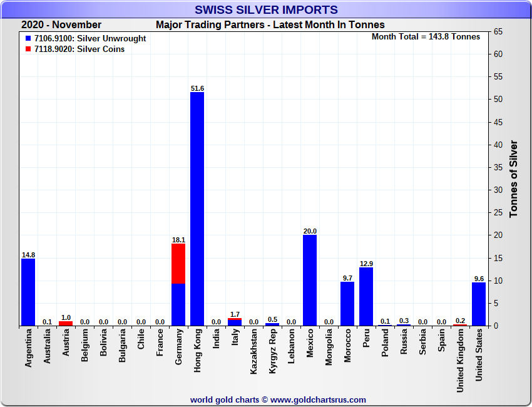532x407 pixels.
Task: Click the 'Austria' axis label
Action: point(66,343)
